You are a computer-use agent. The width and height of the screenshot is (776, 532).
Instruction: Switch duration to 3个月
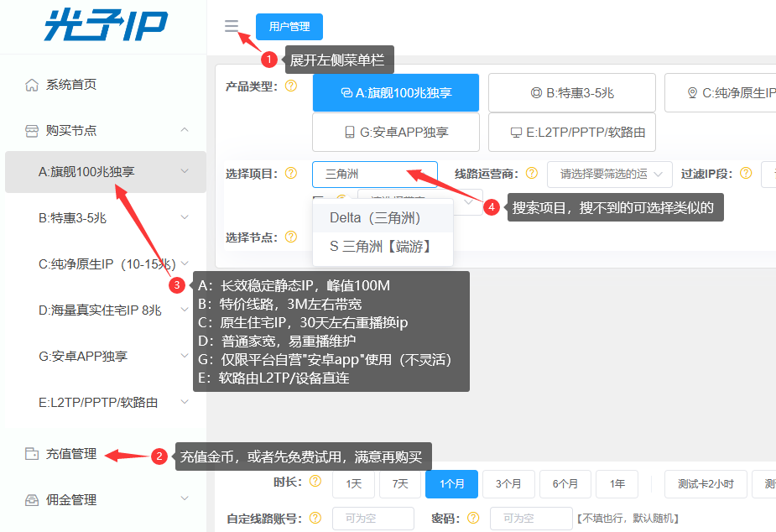(x=508, y=483)
